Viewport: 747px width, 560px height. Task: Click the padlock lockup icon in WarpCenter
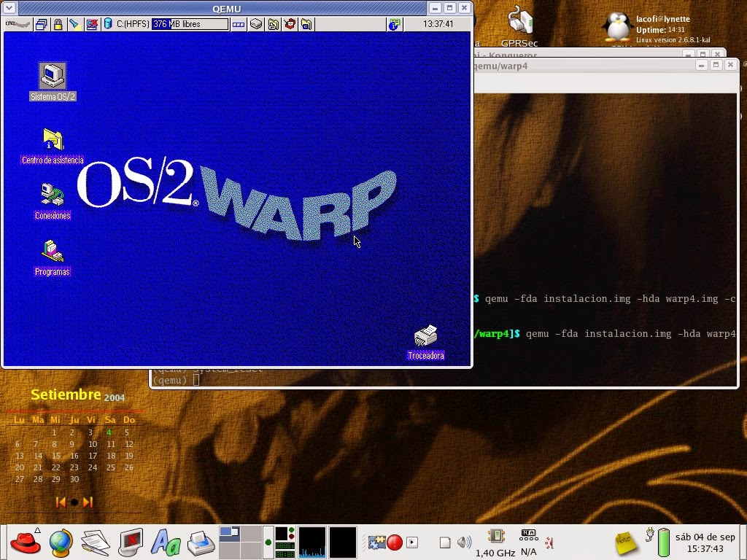58,24
